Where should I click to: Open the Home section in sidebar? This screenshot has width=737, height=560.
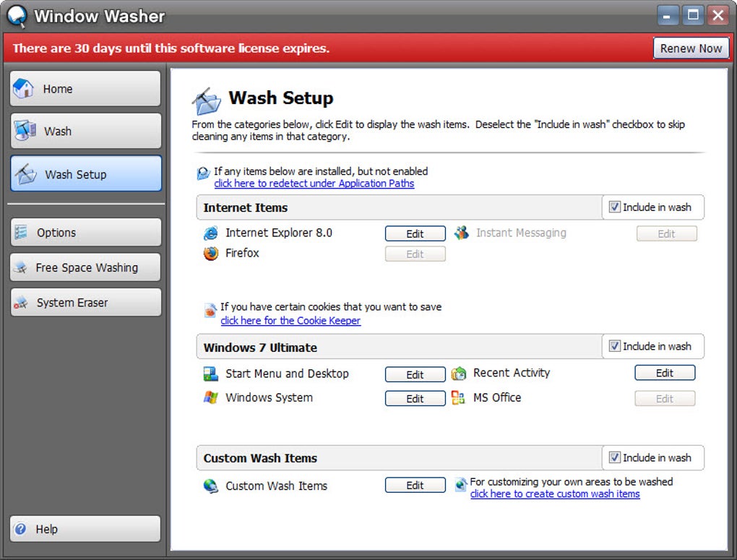click(85, 88)
